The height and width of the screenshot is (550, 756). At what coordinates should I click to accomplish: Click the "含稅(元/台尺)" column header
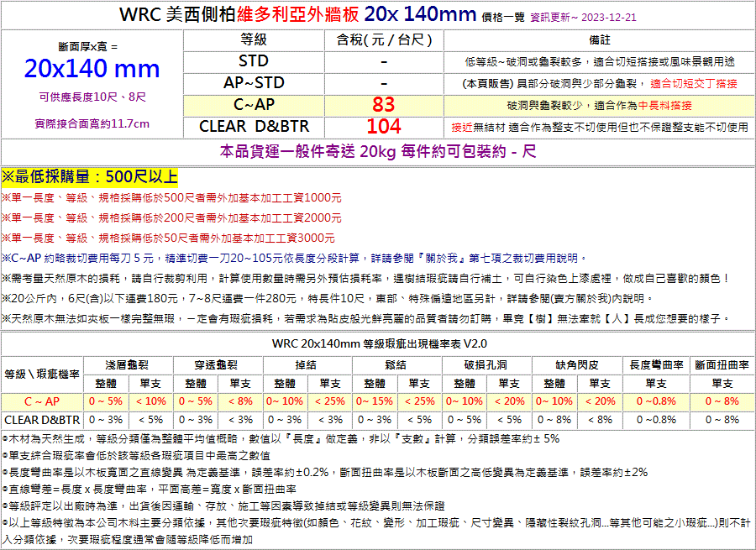tap(384, 40)
